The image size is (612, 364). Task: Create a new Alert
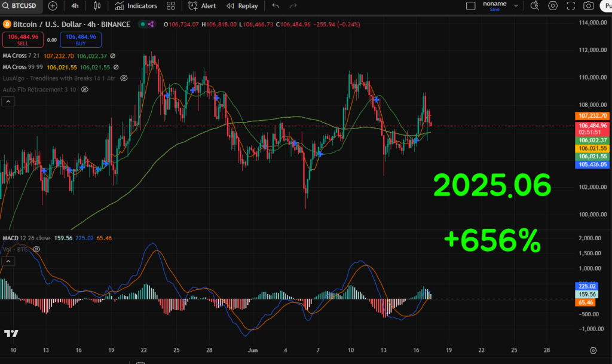pyautogui.click(x=202, y=6)
